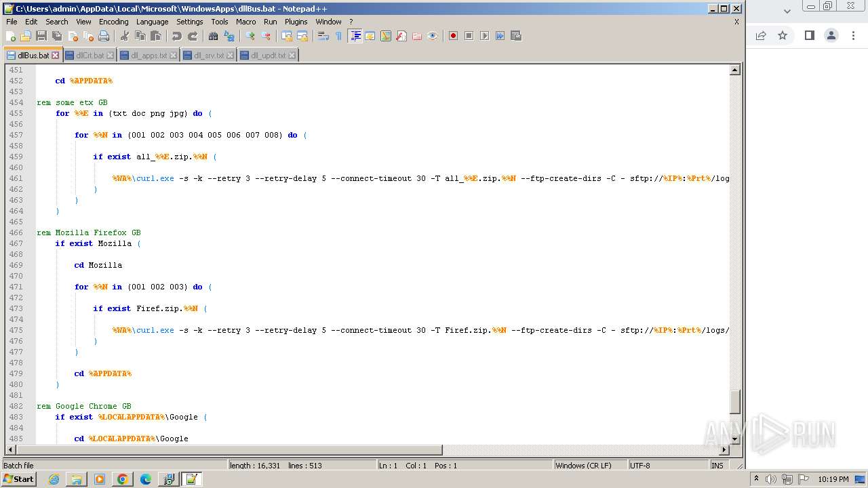Open the View menu
The image size is (868, 488).
click(x=83, y=22)
